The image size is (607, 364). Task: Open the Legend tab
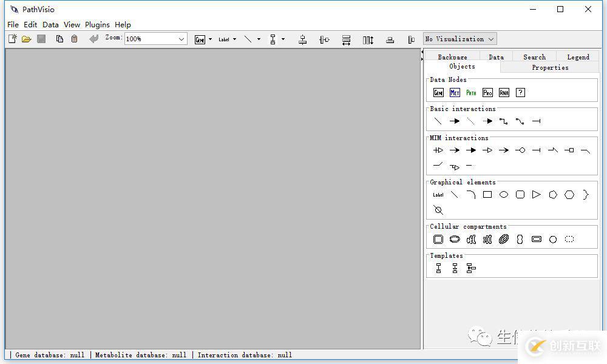(x=578, y=57)
